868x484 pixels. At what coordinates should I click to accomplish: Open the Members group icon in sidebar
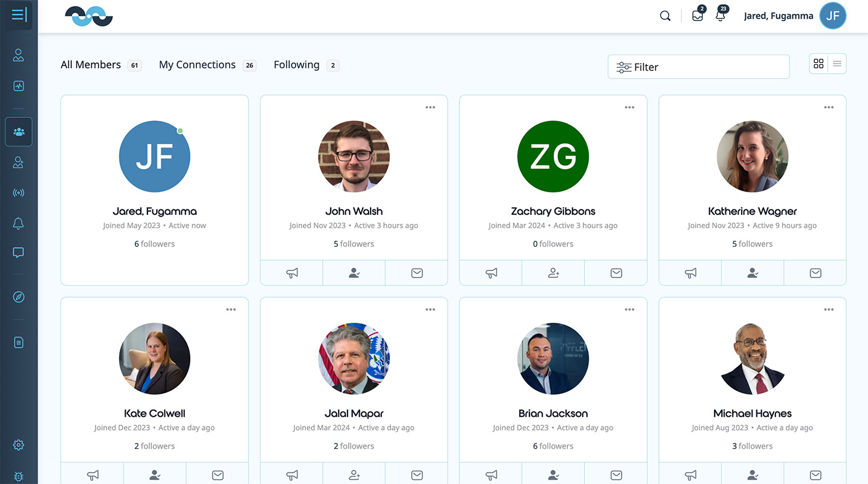point(19,132)
